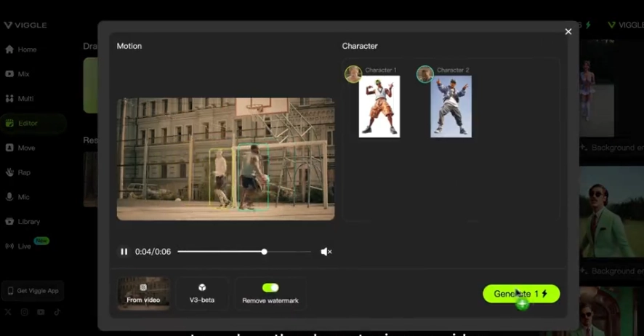644x336 pixels.
Task: Open Viggle's X social link icon
Action: click(x=8, y=312)
